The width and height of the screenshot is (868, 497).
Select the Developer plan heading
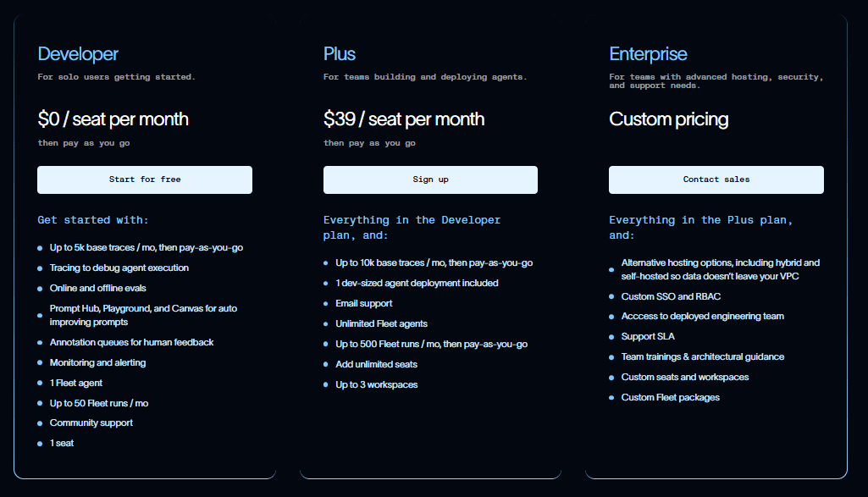click(77, 53)
